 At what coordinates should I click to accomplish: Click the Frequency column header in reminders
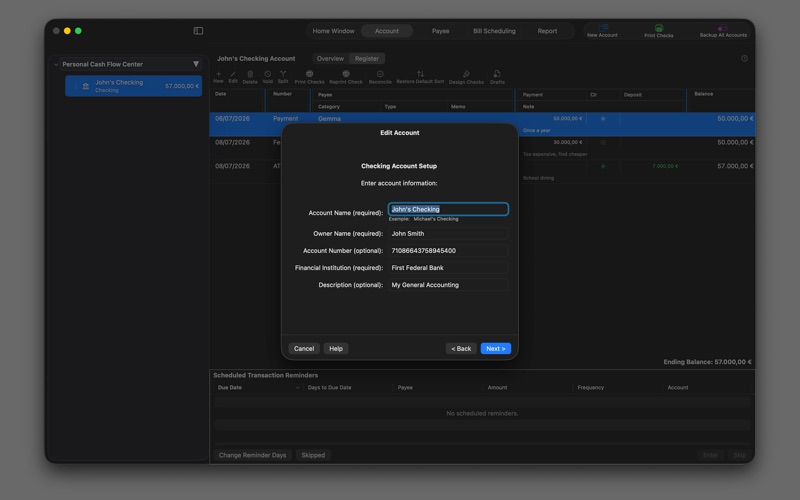pos(590,388)
